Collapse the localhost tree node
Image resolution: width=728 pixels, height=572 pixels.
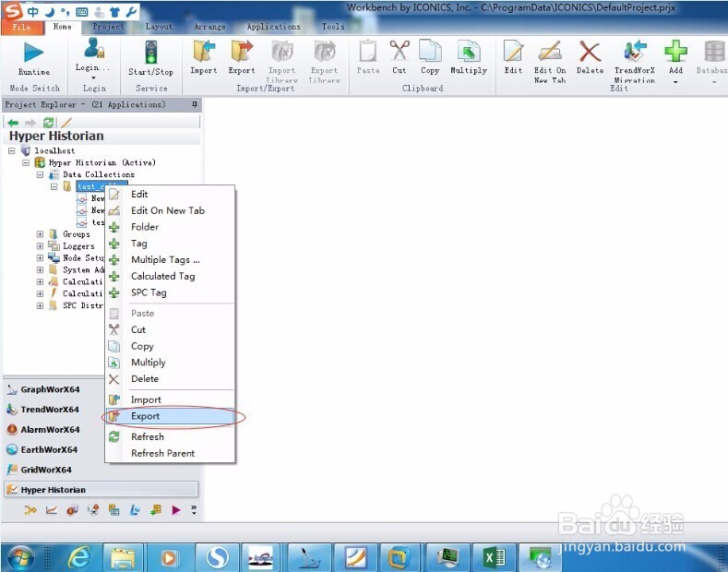pos(12,151)
